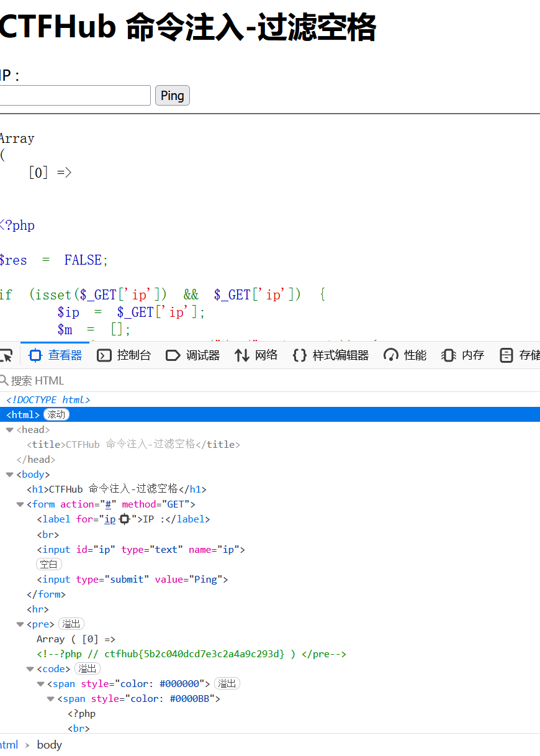Select the input type="submit" node

(132, 580)
